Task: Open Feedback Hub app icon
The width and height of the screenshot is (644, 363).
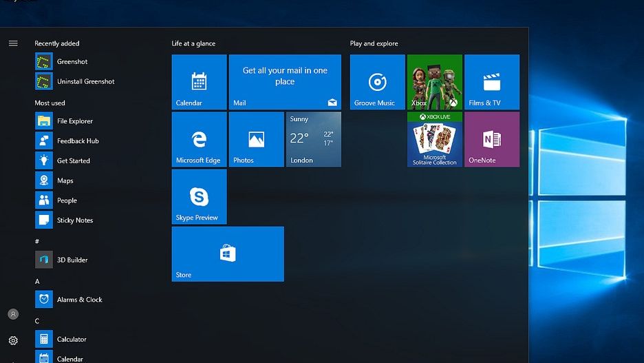Action: point(44,141)
